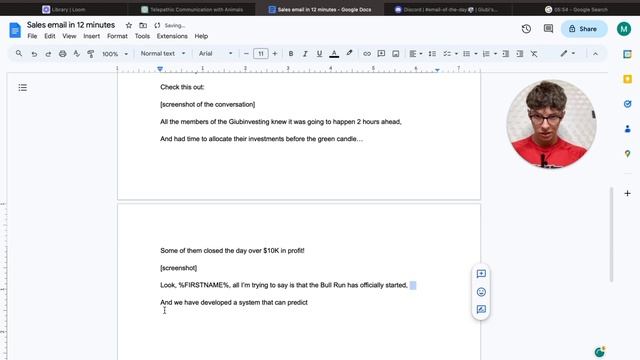Open the account avatar labeled M
The height and width of the screenshot is (360, 640).
pos(624,29)
